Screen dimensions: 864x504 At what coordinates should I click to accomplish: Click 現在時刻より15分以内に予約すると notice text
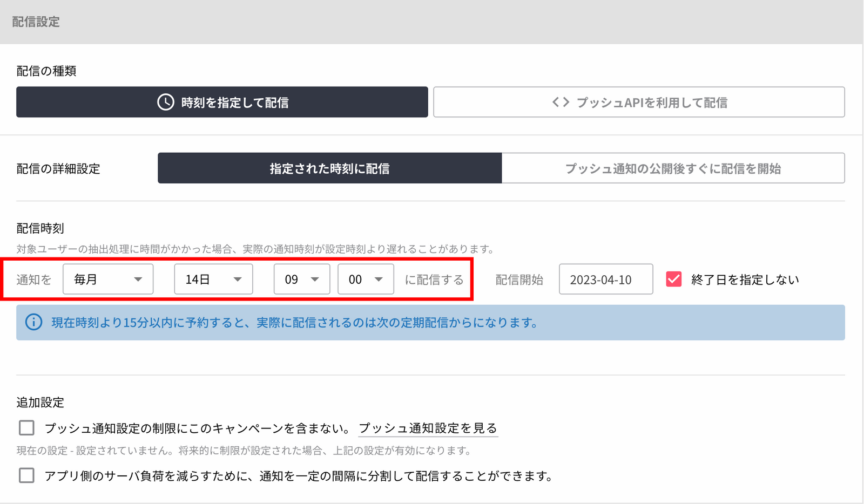pos(294,323)
